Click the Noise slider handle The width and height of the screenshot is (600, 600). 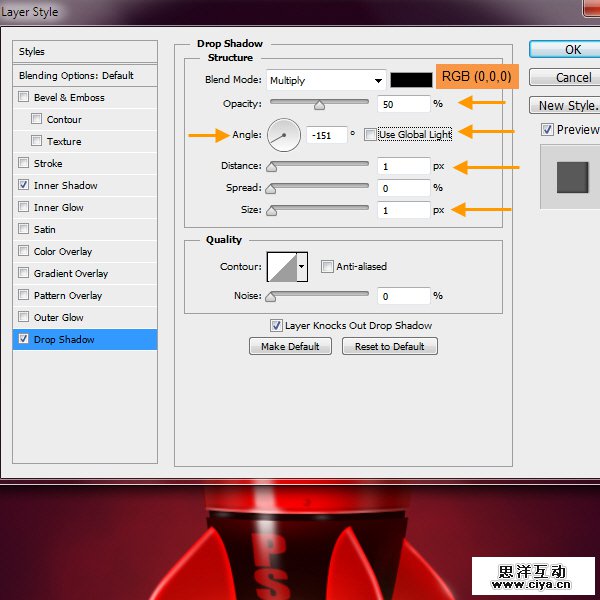271,297
